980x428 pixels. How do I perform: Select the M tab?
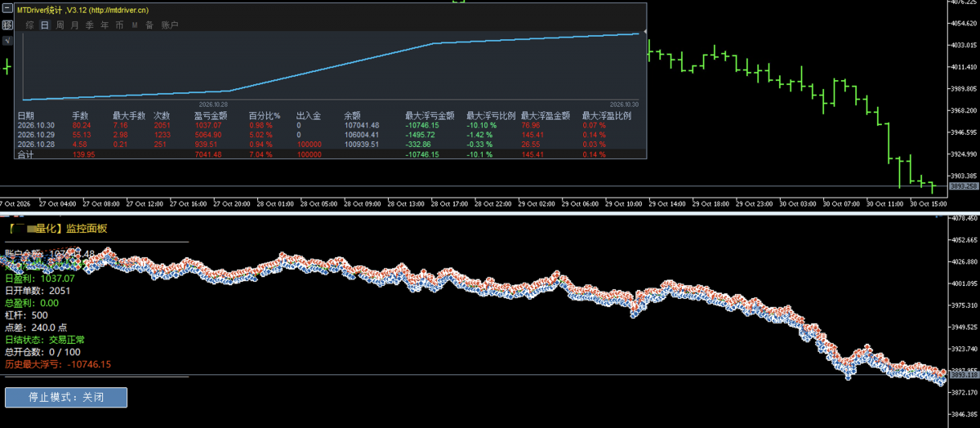tap(135, 25)
